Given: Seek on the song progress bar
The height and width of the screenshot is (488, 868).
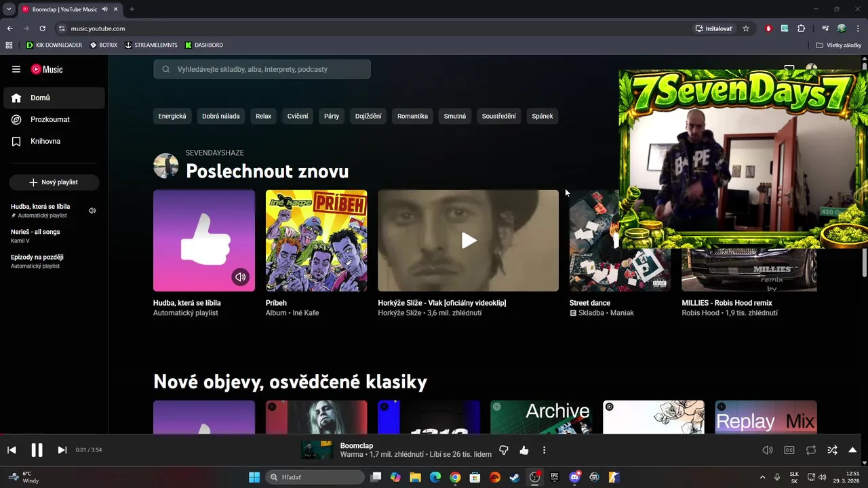Looking at the screenshot, I should click(434, 435).
